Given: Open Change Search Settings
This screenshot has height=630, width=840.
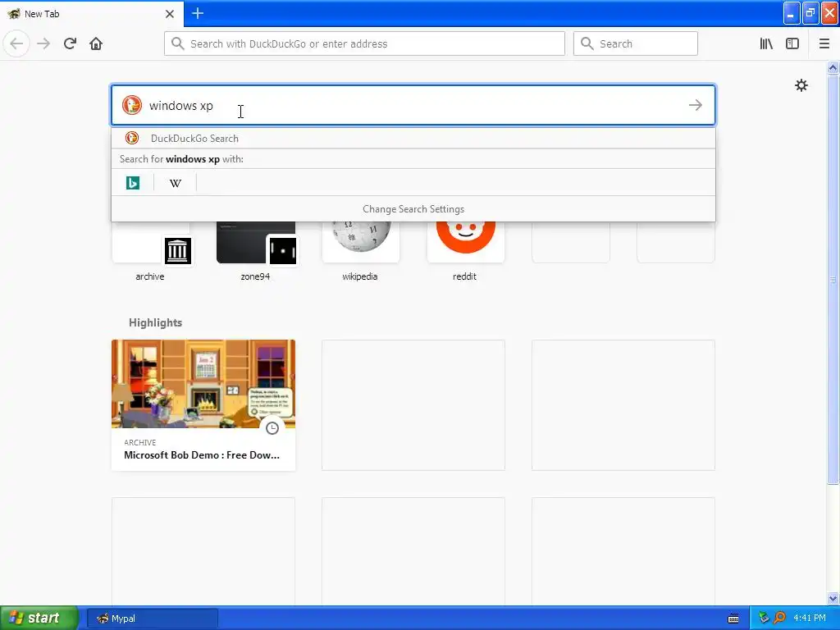Looking at the screenshot, I should point(413,209).
